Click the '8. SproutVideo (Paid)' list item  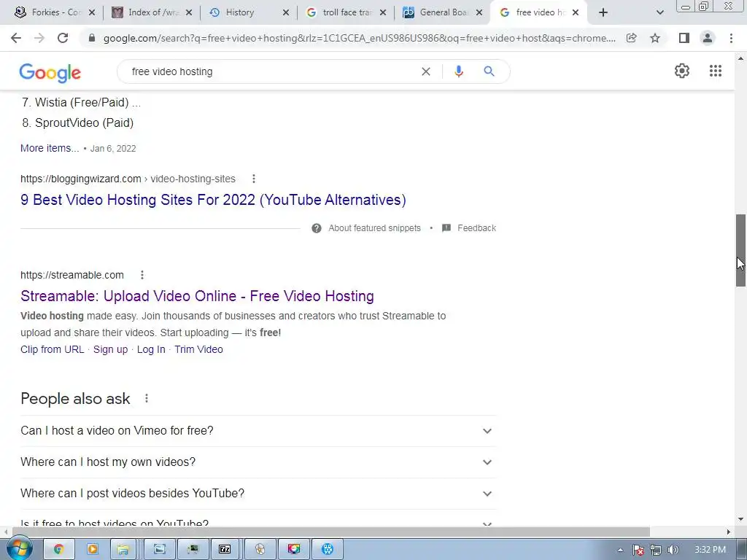(x=77, y=122)
